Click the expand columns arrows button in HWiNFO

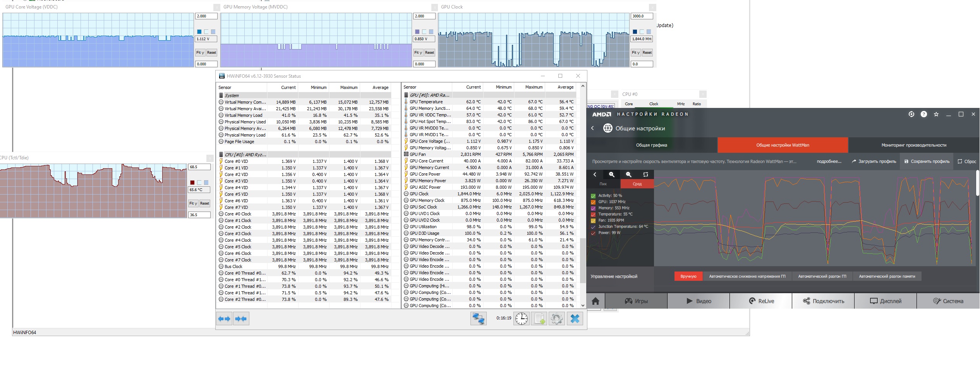tap(224, 319)
